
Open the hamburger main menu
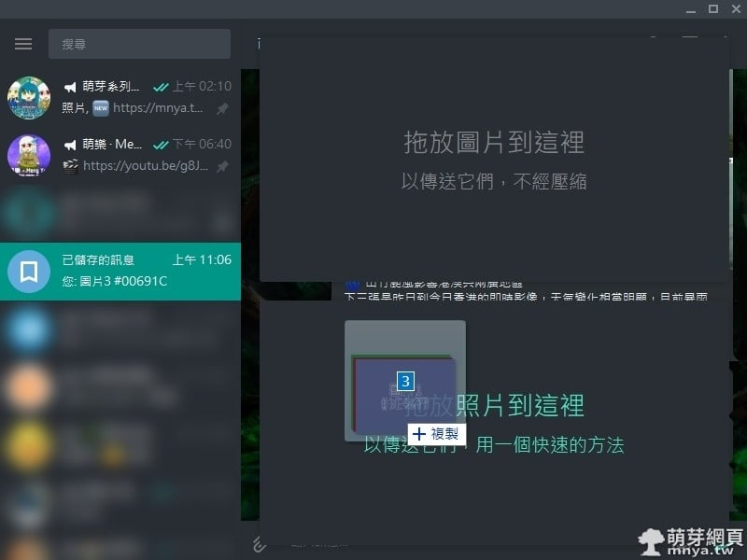[23, 44]
